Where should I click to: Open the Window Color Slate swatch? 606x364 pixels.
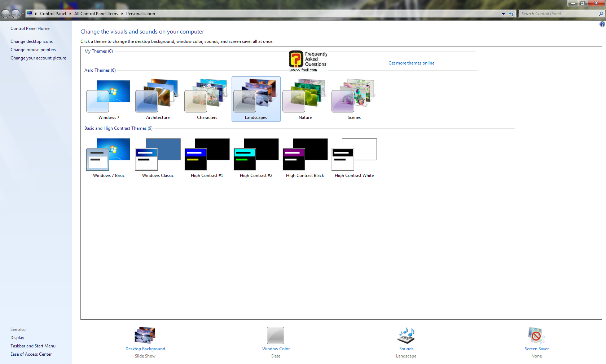pos(276,335)
